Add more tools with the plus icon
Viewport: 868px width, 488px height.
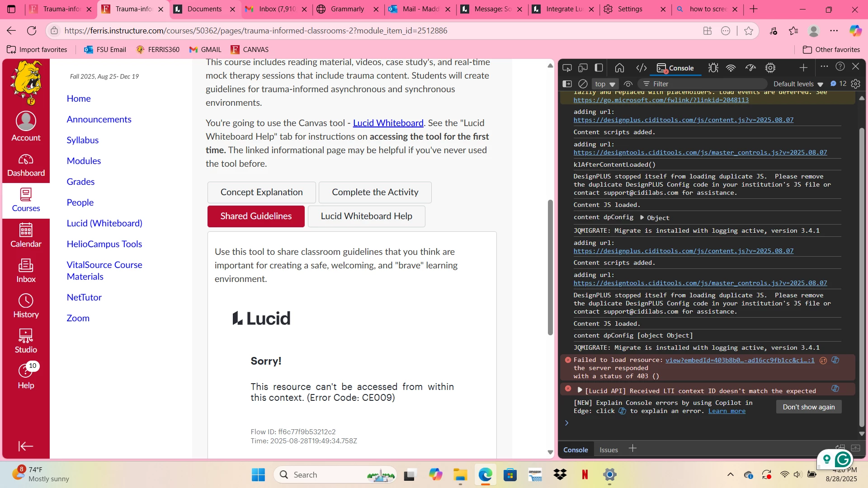click(x=803, y=68)
